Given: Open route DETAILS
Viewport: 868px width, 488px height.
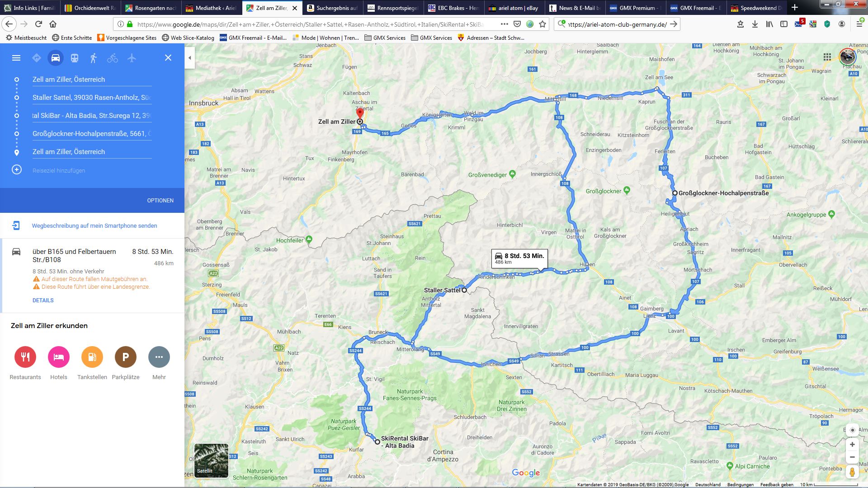Looking at the screenshot, I should tap(43, 300).
